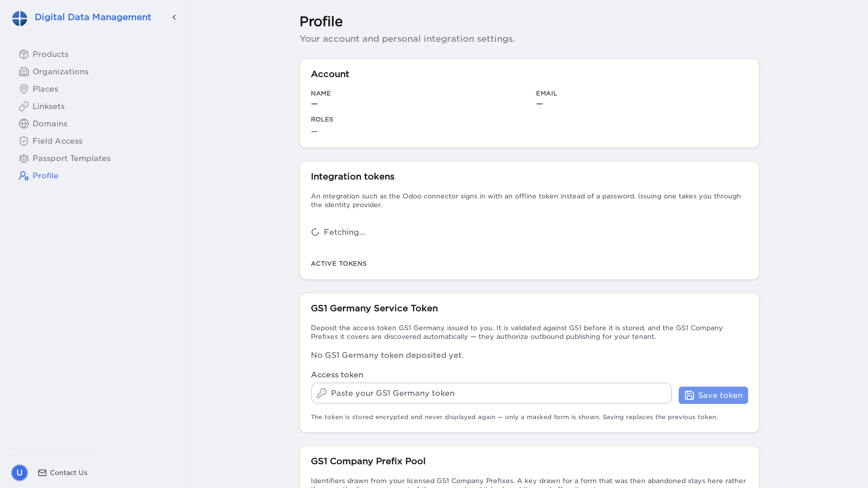Click 'Your account and personal integration settings.' subtitle
Image resolution: width=868 pixels, height=488 pixels.
[407, 39]
